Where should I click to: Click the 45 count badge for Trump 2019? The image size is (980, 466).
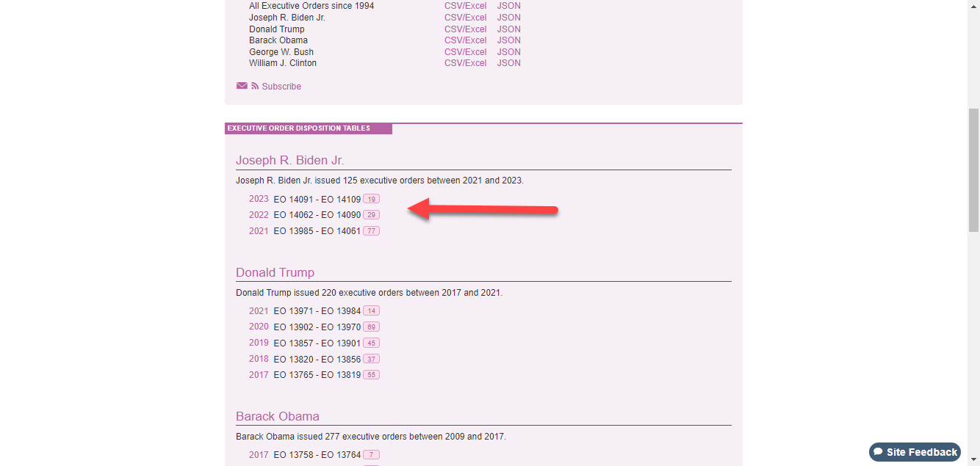tap(371, 343)
